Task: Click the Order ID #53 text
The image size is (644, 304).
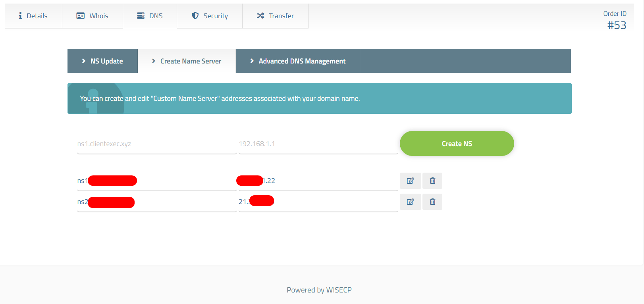Action: pos(615,20)
